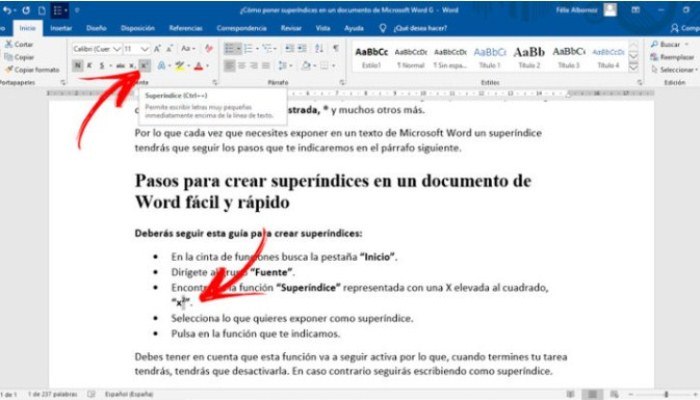This screenshot has height=400, width=700.
Task: Open the Change Case Aa dropdown
Action: click(188, 49)
